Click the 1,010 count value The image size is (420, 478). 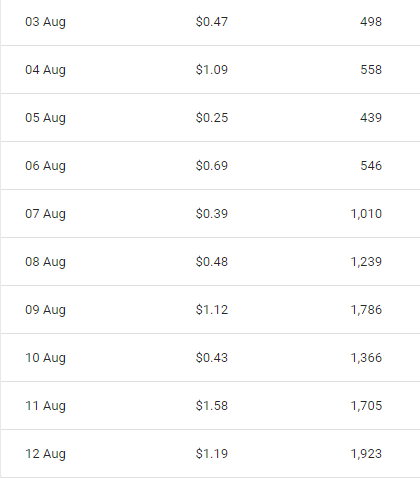(x=366, y=214)
